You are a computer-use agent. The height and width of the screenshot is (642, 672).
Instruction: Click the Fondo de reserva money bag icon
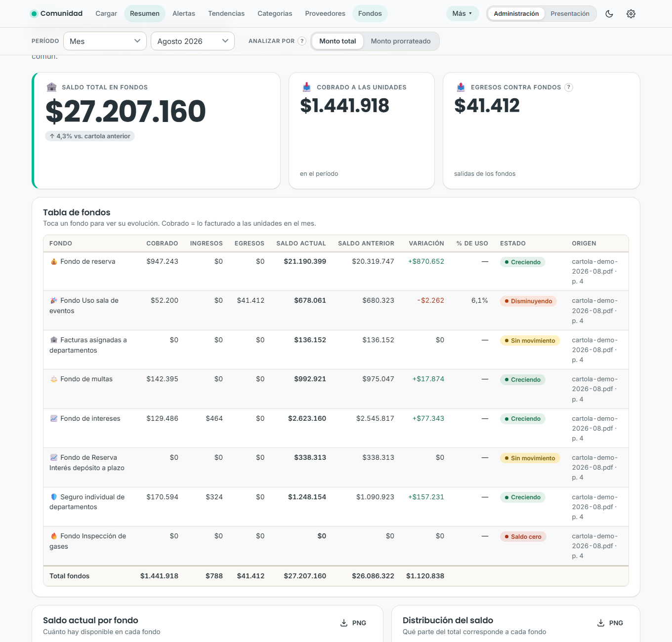[x=54, y=262]
